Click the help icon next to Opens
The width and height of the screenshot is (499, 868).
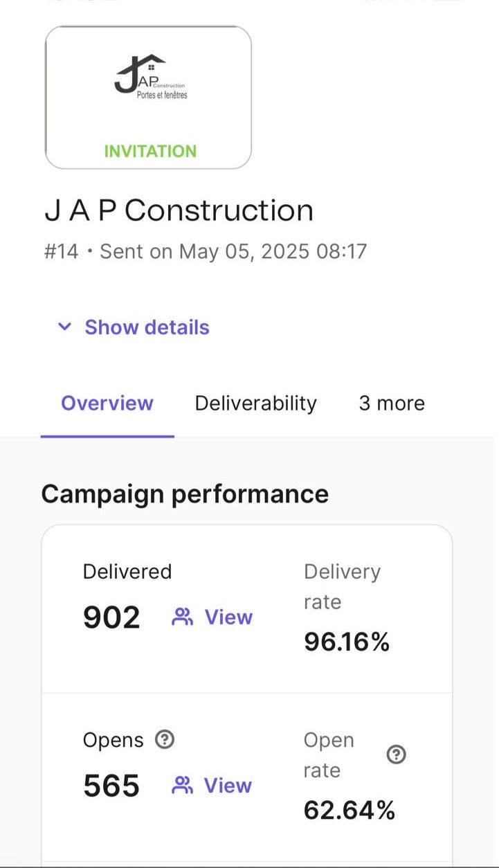point(164,740)
